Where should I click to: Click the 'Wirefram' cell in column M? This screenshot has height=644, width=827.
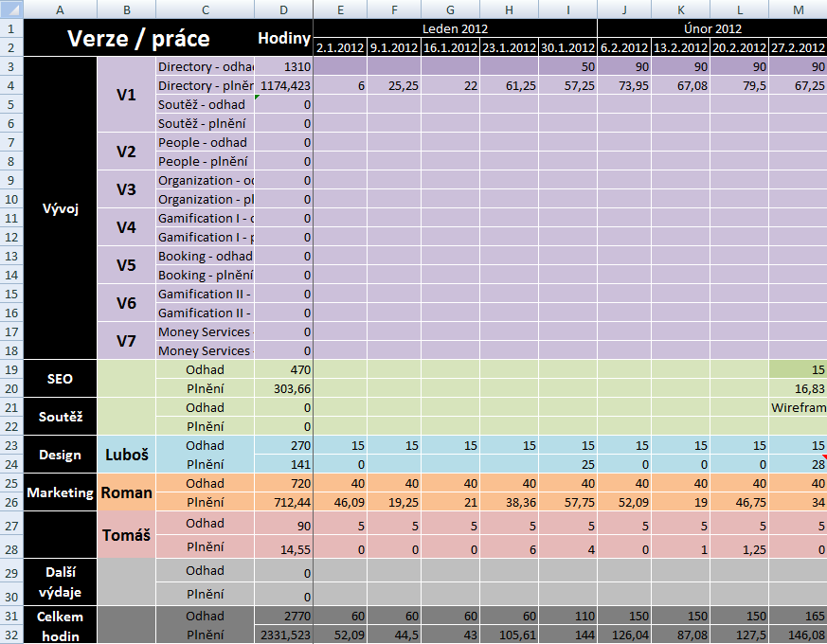point(798,407)
